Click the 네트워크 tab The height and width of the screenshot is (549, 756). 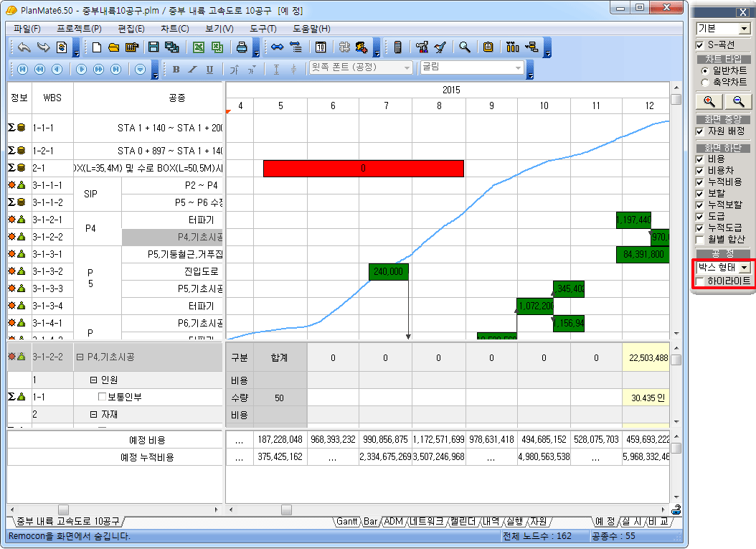427,522
